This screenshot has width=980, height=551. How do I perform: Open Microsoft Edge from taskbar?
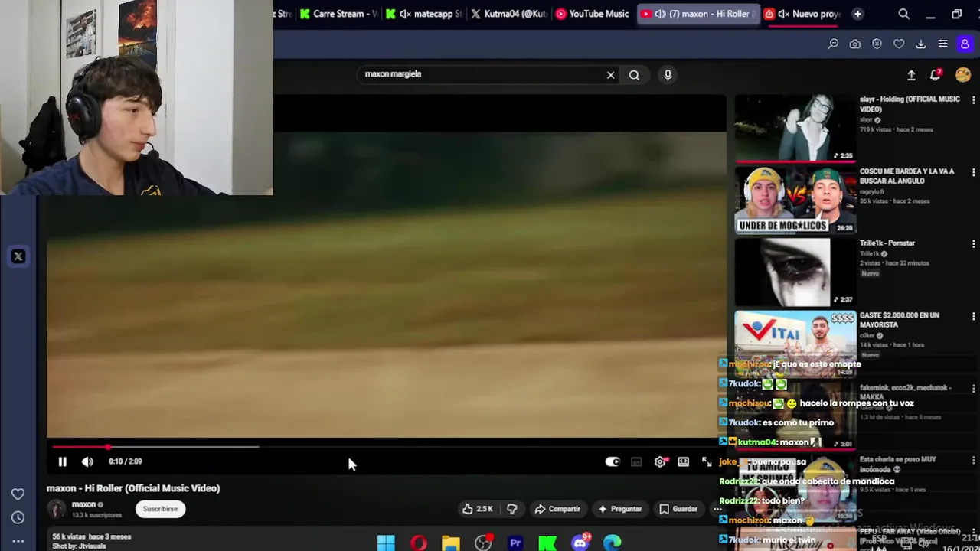tap(612, 543)
